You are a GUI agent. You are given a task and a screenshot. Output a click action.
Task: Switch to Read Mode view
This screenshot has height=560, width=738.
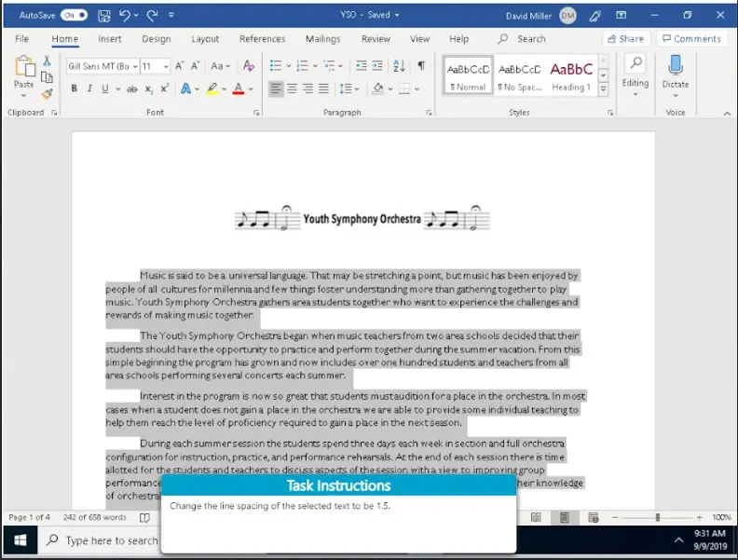click(536, 518)
